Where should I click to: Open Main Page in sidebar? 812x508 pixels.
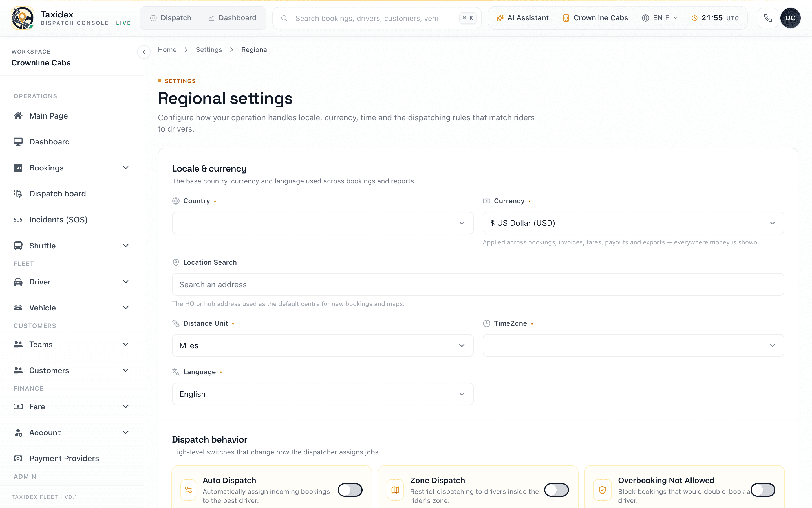point(72,116)
